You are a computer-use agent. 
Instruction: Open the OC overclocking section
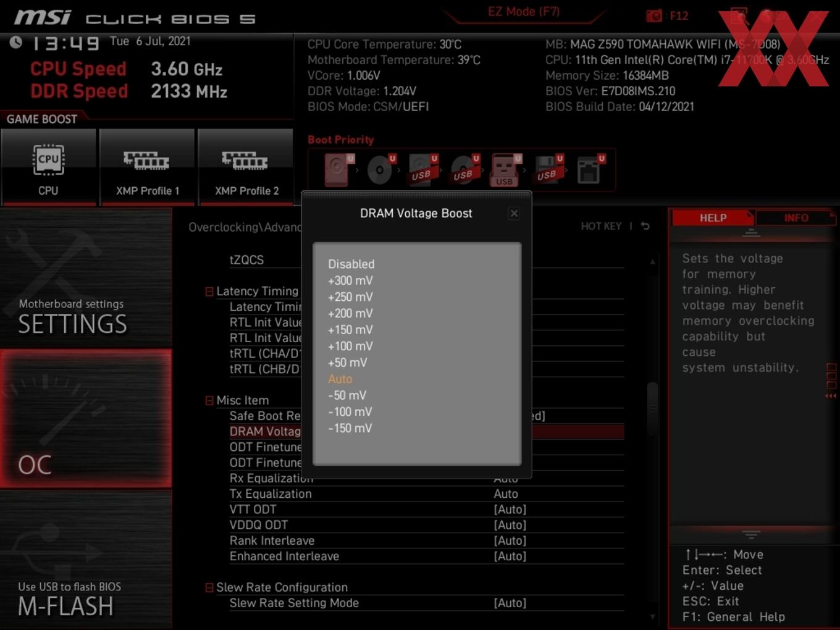85,419
